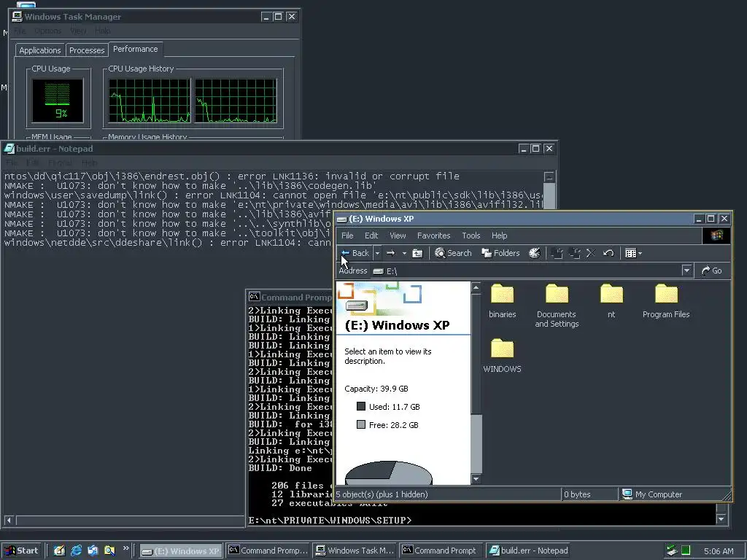Activate second Command Prompt taskbar button
This screenshot has height=560, width=747.
[441, 551]
